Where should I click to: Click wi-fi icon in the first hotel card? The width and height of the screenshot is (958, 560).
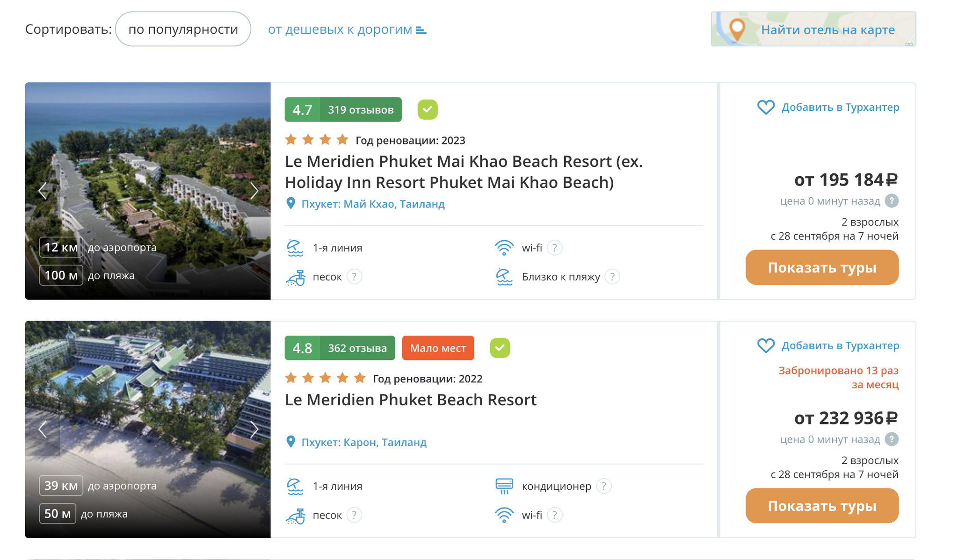[x=504, y=247]
